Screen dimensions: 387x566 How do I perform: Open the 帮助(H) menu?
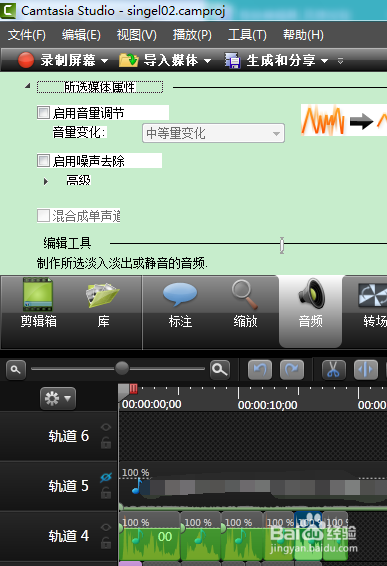303,35
